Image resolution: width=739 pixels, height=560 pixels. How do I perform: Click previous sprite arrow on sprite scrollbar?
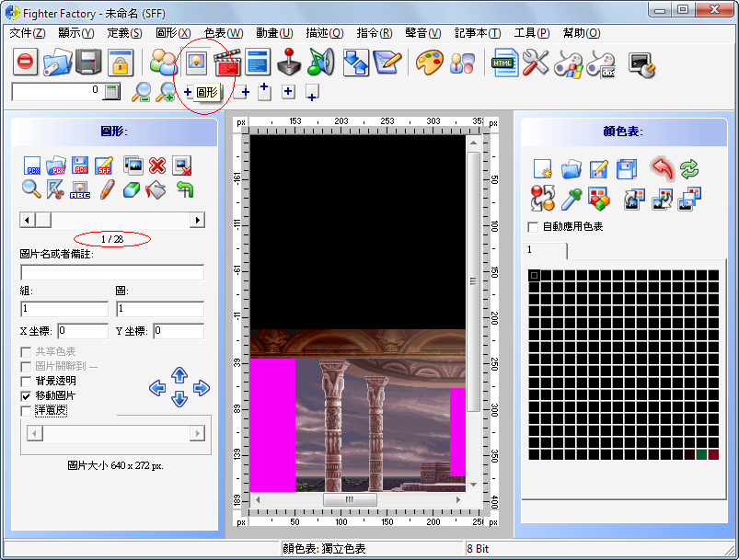coord(27,220)
